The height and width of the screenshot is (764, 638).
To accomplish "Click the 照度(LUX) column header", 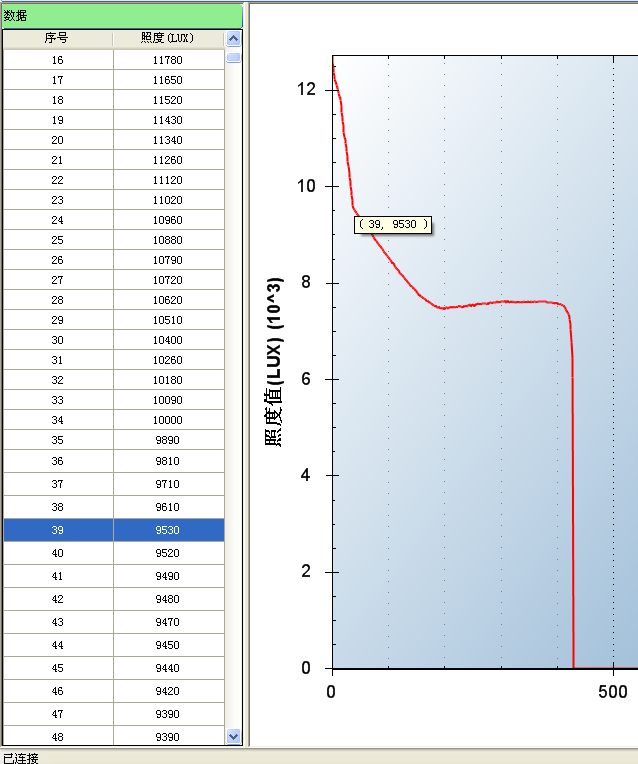I will point(168,38).
